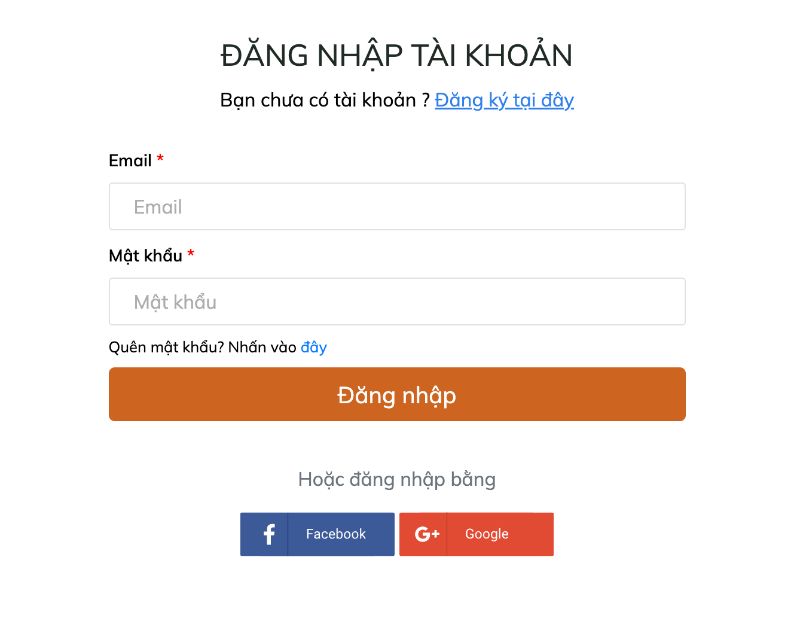Image resolution: width=800 pixels, height=627 pixels.
Task: Click the bold Mật khẩu field label
Action: pyautogui.click(x=145, y=255)
